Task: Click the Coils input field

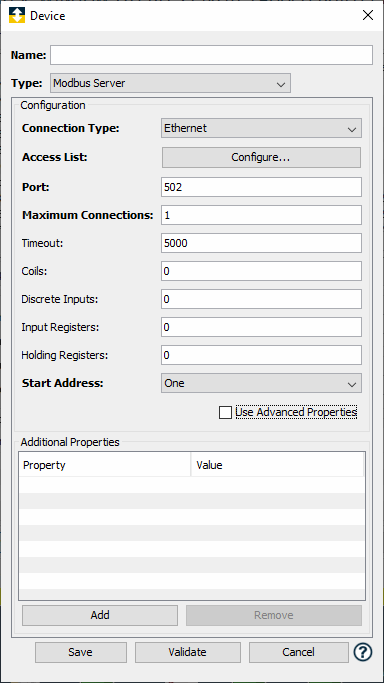Action: (261, 271)
